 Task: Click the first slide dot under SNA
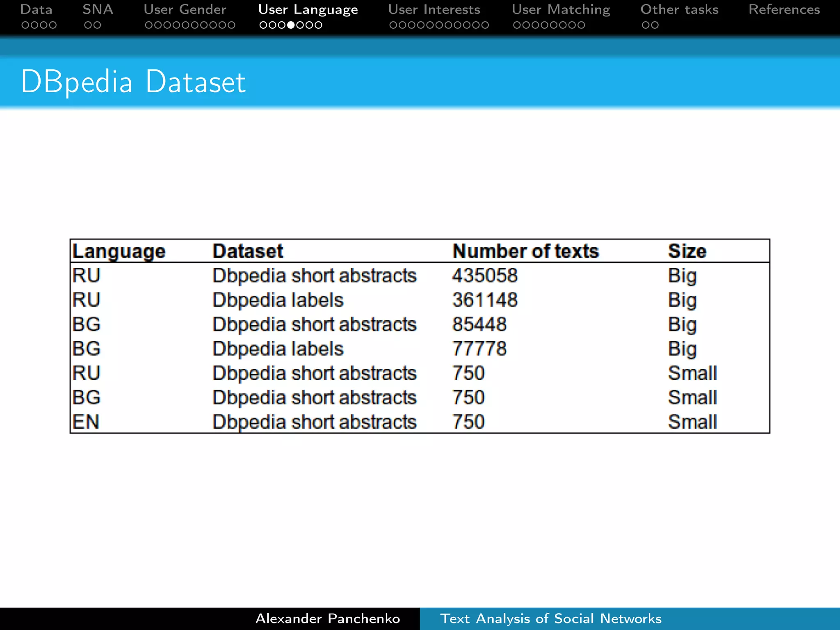(88, 25)
